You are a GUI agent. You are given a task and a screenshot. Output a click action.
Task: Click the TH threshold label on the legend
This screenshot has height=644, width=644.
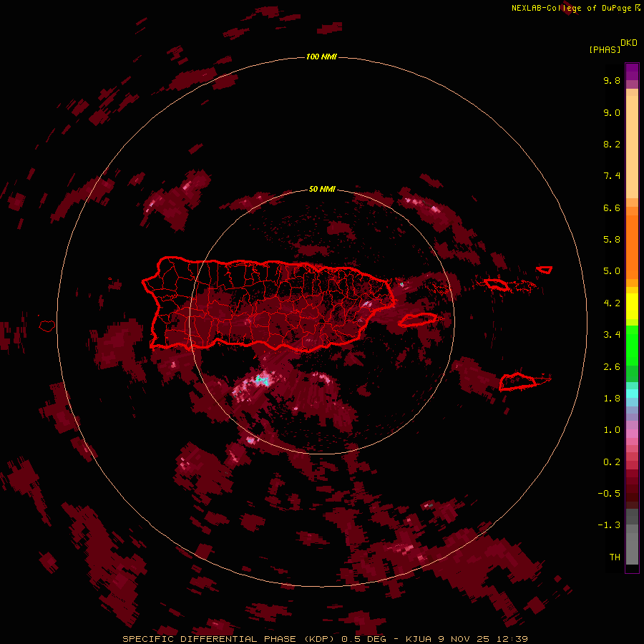615,557
